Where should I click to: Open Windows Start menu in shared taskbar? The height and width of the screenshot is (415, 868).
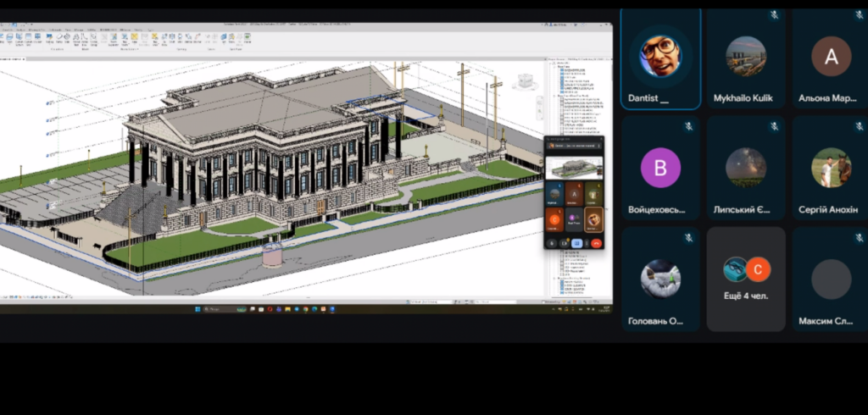click(198, 309)
